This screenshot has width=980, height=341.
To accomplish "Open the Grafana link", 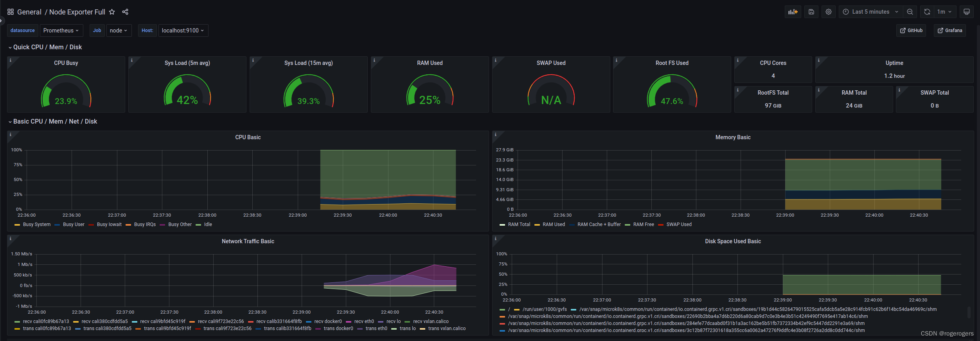I will (x=950, y=31).
